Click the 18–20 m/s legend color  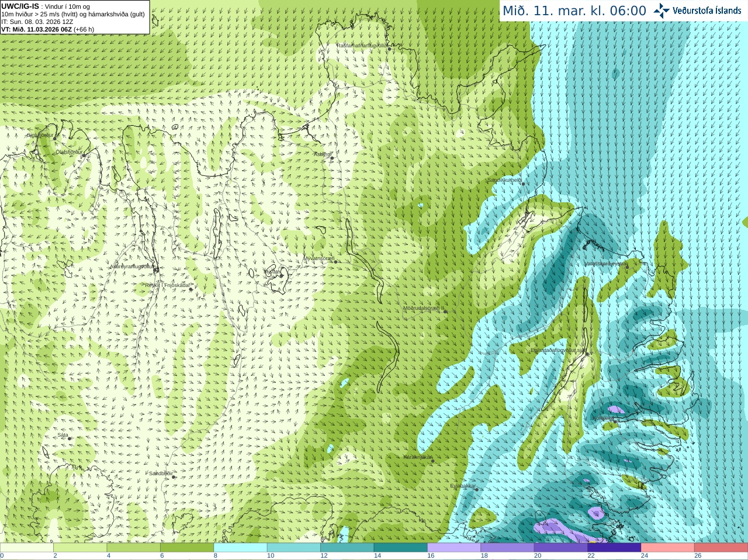tap(507, 548)
